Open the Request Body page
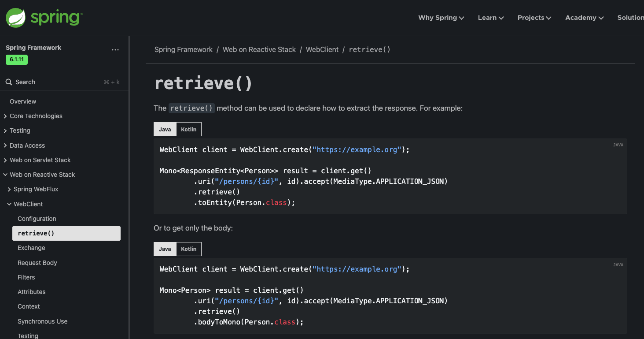 (x=37, y=263)
